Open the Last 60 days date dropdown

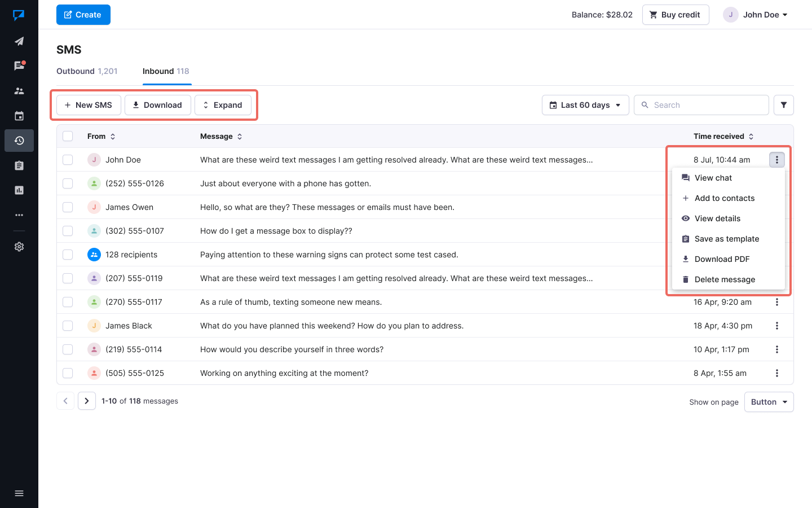(x=585, y=105)
